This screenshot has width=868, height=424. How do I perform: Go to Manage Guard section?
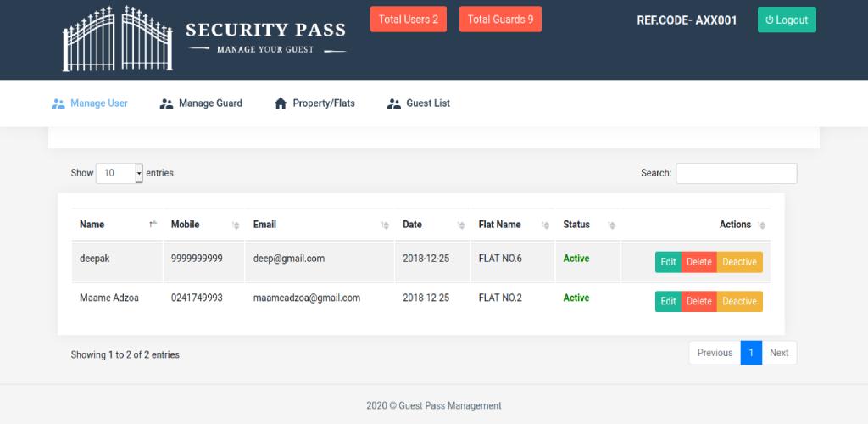pos(201,103)
